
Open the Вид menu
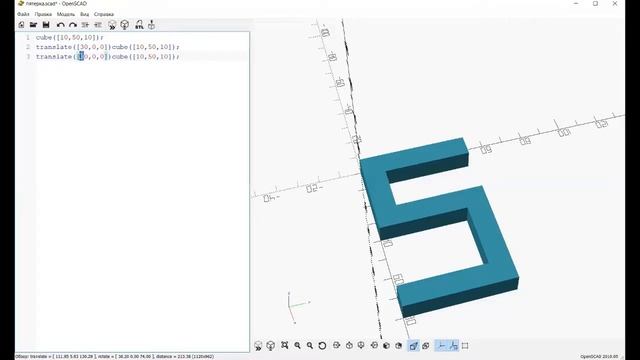[84, 14]
